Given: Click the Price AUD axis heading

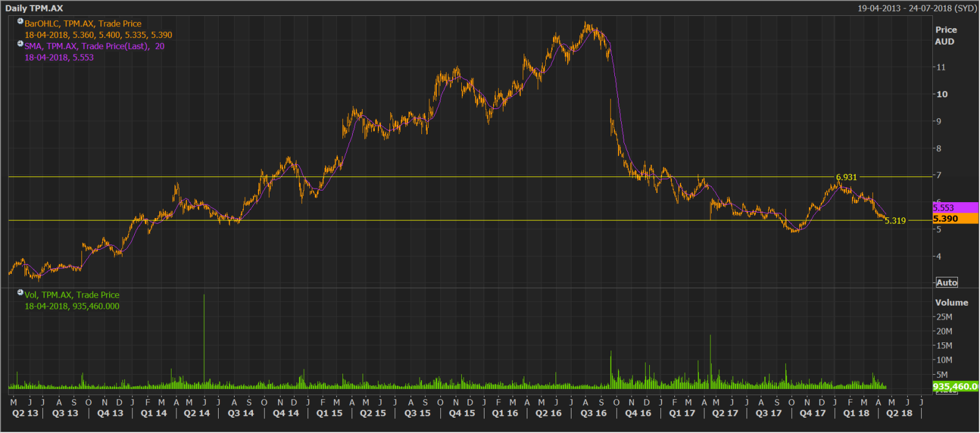Looking at the screenshot, I should click(x=946, y=36).
